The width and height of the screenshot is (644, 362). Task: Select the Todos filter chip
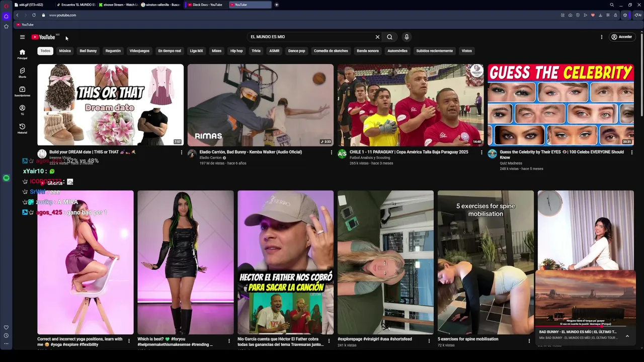(45, 51)
